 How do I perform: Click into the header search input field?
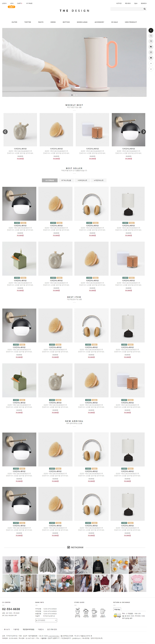[127, 9]
